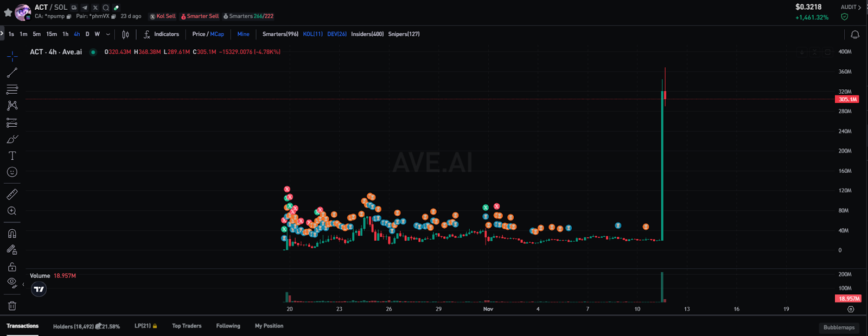The width and height of the screenshot is (868, 336).
Task: Click the green audit shield icon
Action: [x=844, y=17]
